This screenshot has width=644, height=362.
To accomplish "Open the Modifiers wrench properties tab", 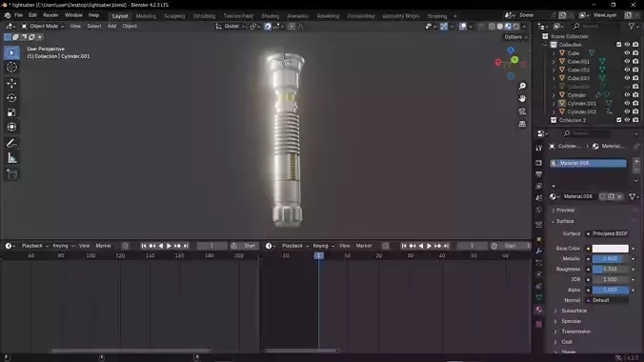I will [539, 251].
